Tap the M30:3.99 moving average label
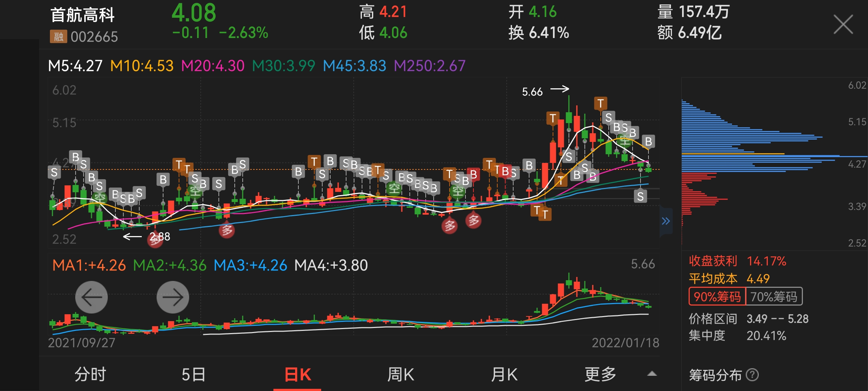The width and height of the screenshot is (868, 391). coord(284,66)
